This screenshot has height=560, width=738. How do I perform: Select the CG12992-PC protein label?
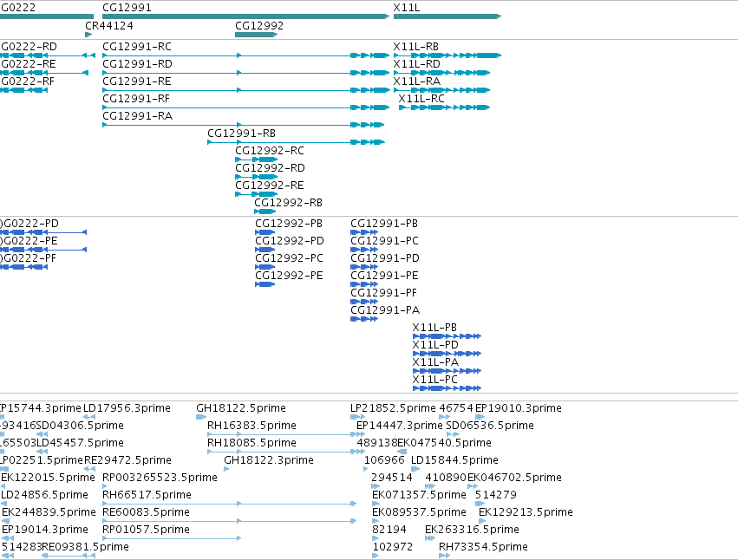click(289, 258)
